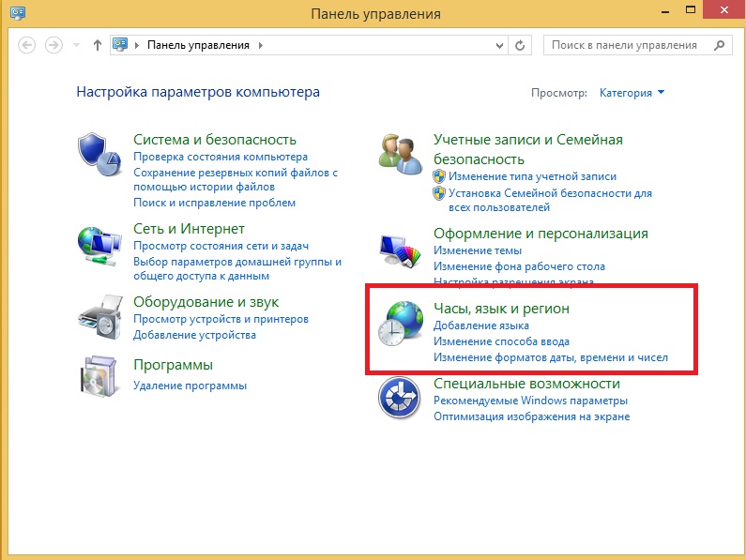This screenshot has width=746, height=560.
Task: Close the Панель управления window
Action: pos(724,10)
